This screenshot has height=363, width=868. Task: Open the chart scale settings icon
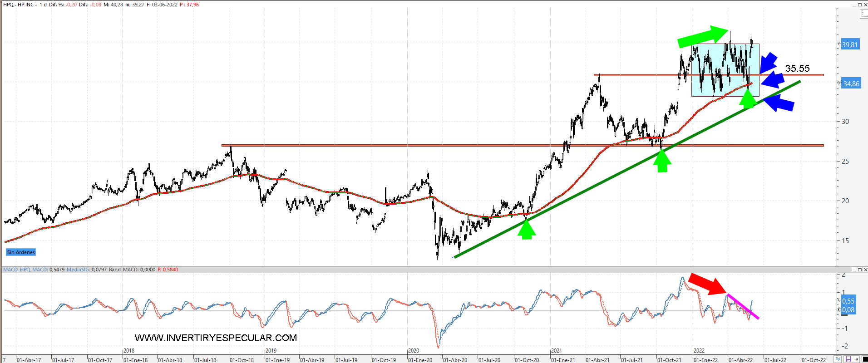864,14
